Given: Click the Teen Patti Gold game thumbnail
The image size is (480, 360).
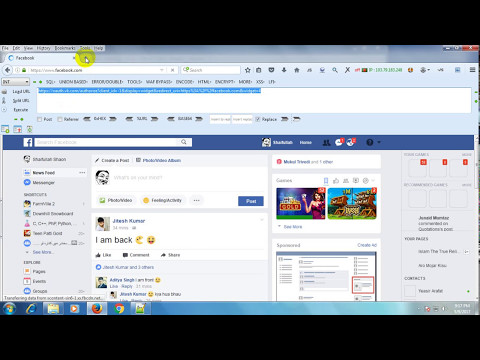Looking at the screenshot, I should (301, 204).
